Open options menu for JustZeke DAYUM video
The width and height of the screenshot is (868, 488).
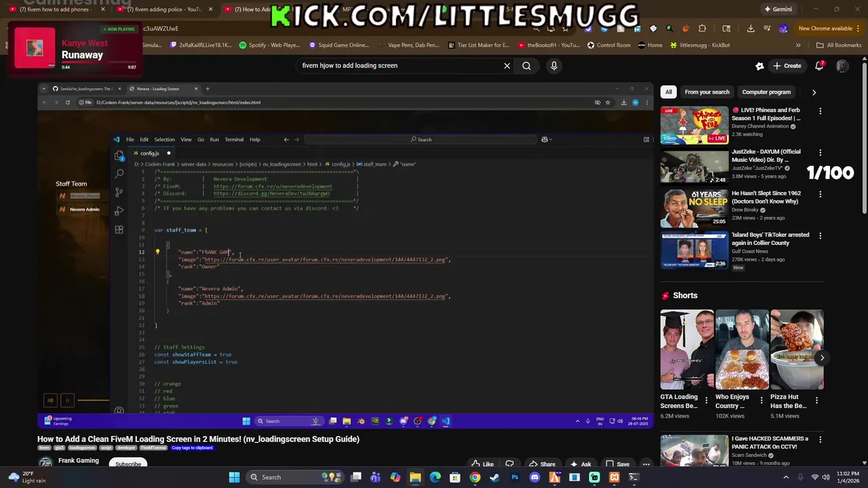[820, 152]
